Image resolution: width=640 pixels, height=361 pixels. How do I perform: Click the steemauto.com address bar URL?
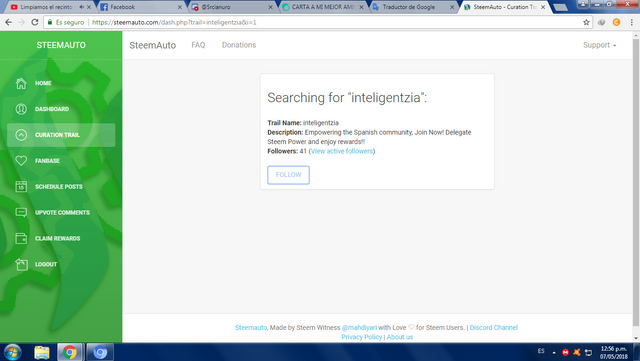(174, 22)
